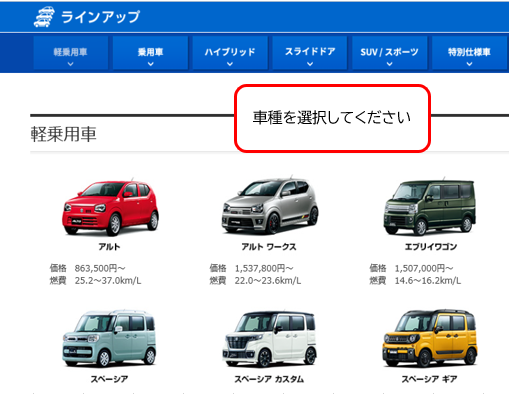Select the silver アルト ワークス car image
Screen dimensions: 509x404
click(270, 205)
